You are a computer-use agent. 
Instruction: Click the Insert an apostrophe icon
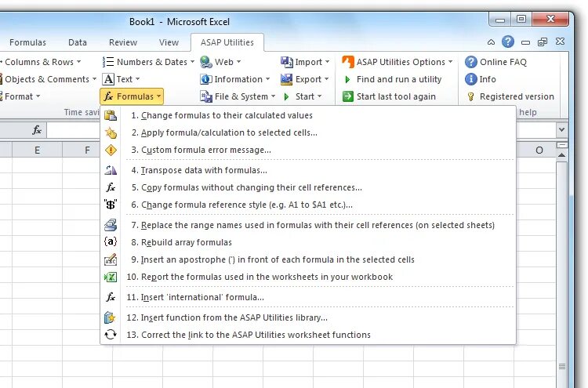click(111, 259)
